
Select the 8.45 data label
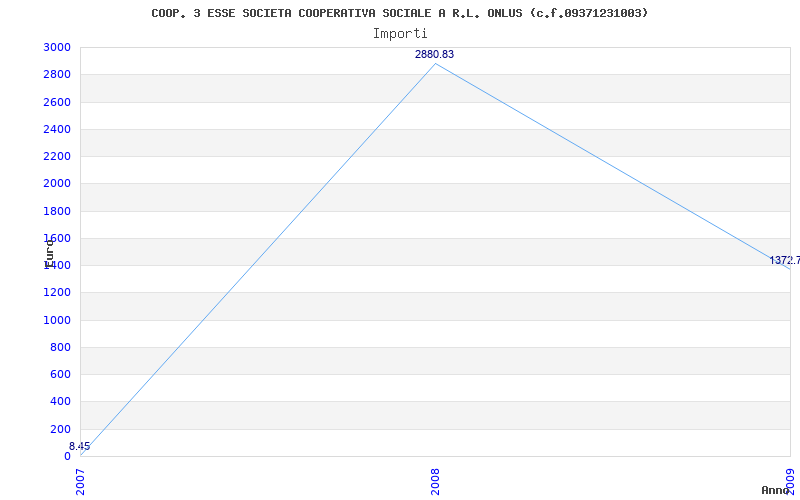click(79, 446)
